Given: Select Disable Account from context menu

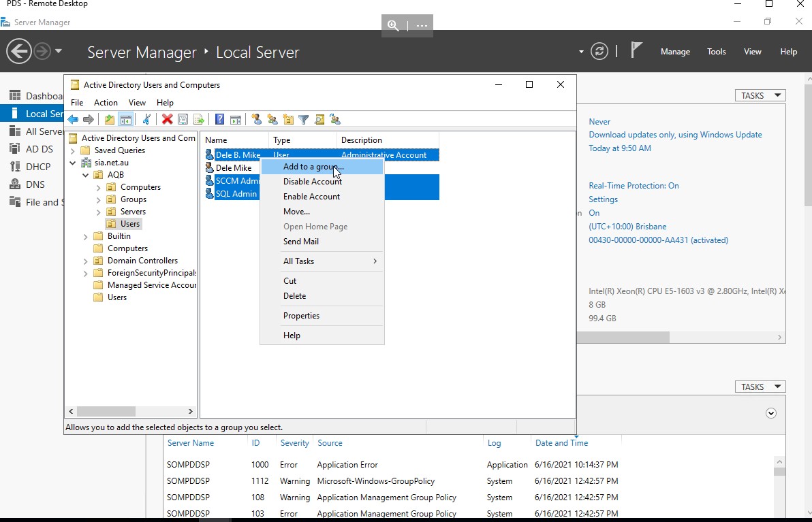Looking at the screenshot, I should pyautogui.click(x=312, y=182).
